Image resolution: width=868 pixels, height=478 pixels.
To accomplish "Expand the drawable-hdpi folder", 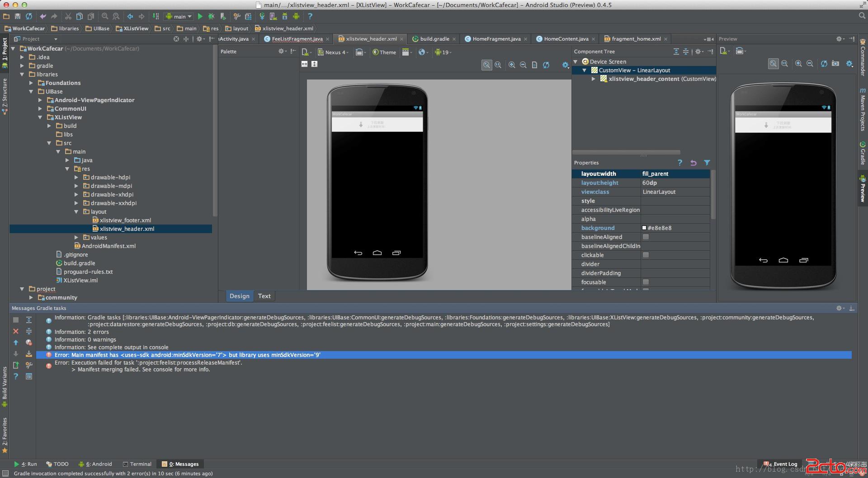I will (76, 178).
